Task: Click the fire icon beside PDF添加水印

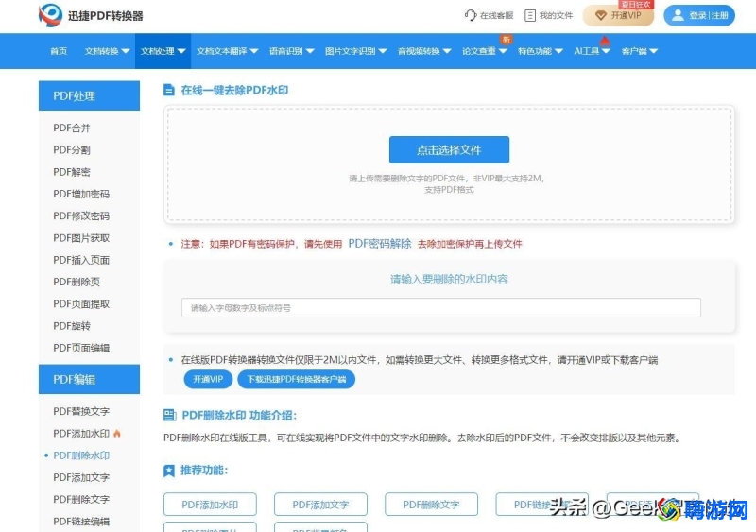Action: [x=116, y=433]
